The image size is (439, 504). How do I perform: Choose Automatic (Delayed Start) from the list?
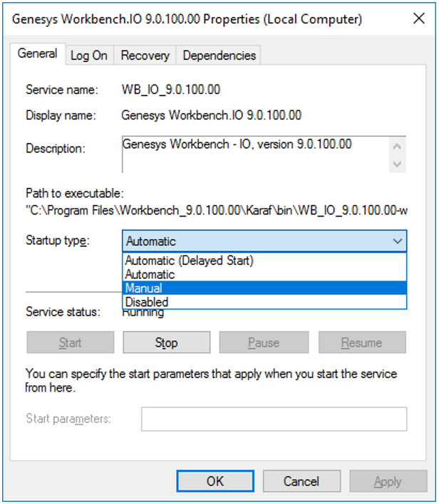(x=190, y=261)
